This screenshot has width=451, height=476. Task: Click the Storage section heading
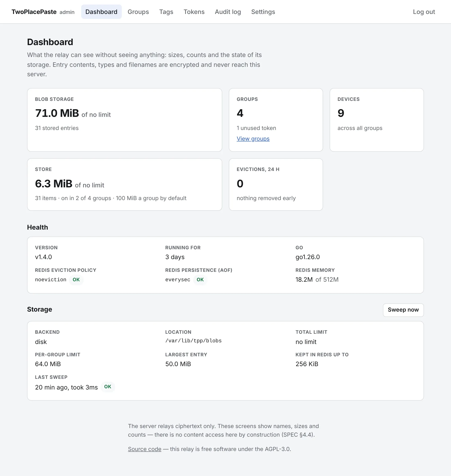(x=39, y=309)
